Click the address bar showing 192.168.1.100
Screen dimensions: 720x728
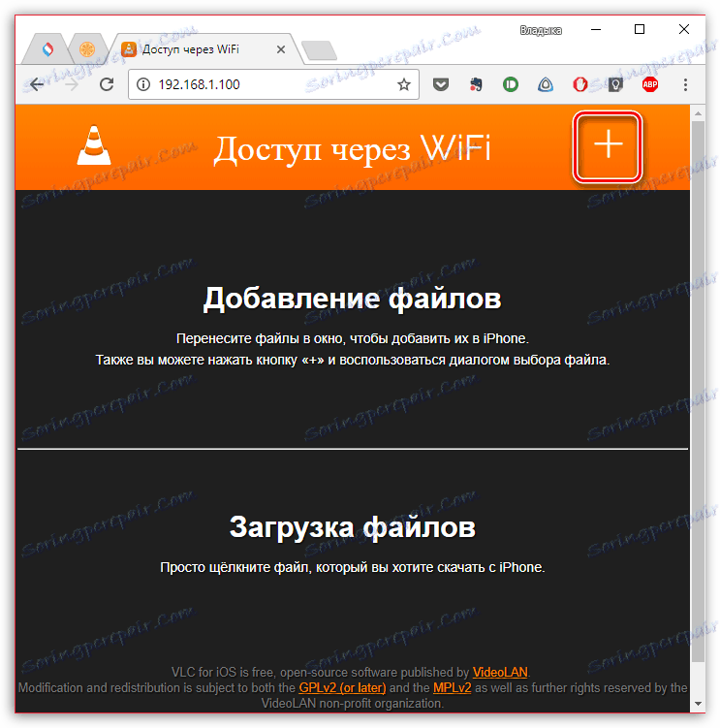273,84
